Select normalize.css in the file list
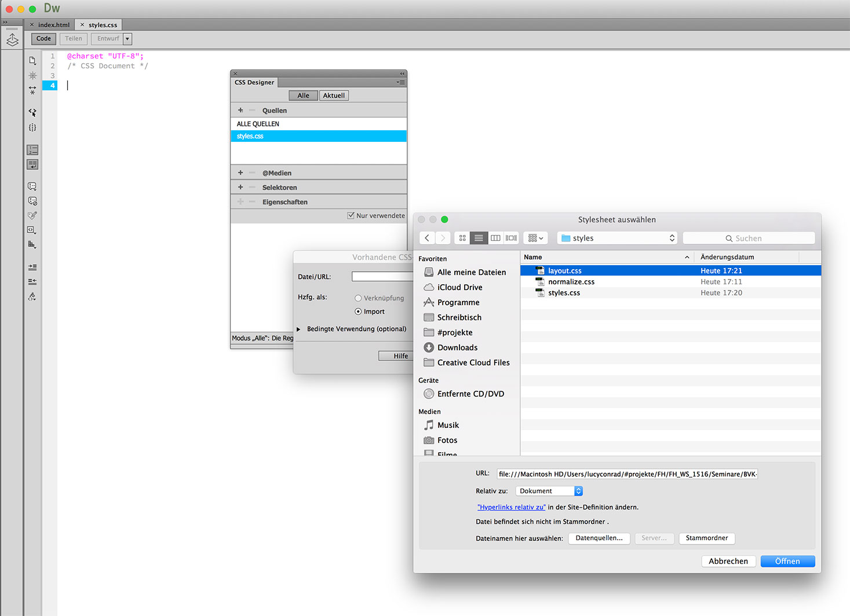The width and height of the screenshot is (850, 616). coord(571,282)
